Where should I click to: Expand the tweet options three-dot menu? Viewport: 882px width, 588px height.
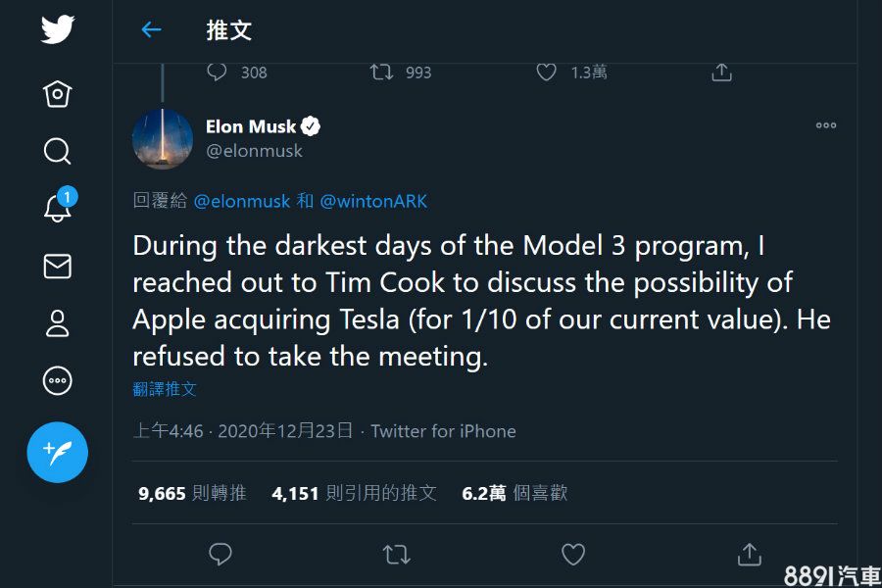(826, 125)
